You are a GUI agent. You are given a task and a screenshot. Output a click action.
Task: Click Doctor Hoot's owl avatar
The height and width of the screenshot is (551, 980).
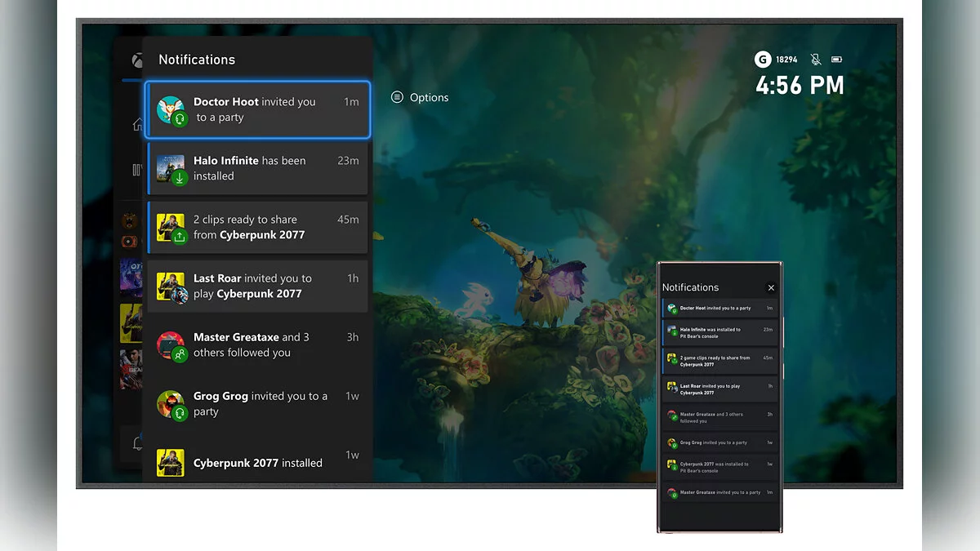pos(170,109)
